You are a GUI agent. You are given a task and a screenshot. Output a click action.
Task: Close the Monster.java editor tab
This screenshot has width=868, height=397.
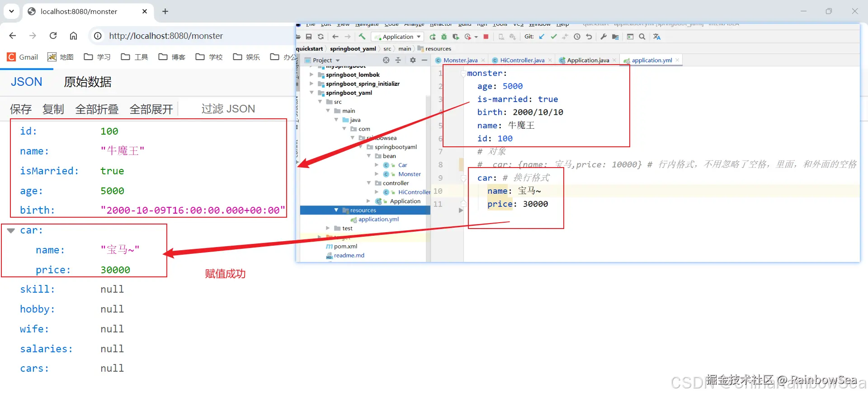483,60
